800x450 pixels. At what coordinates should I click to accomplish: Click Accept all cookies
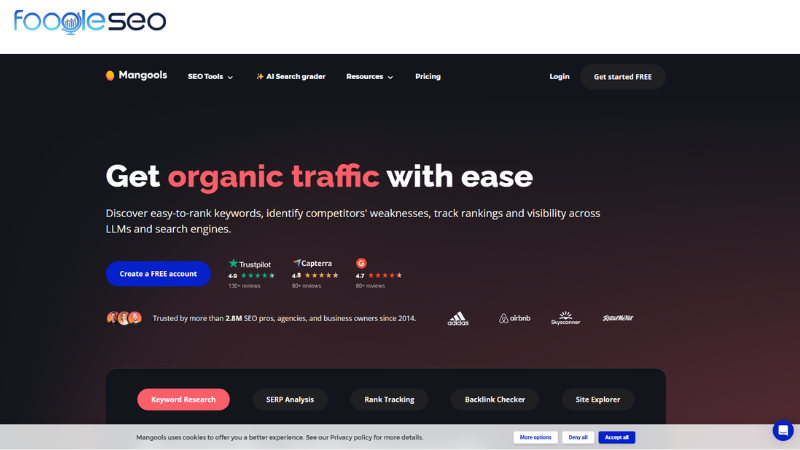coord(617,437)
